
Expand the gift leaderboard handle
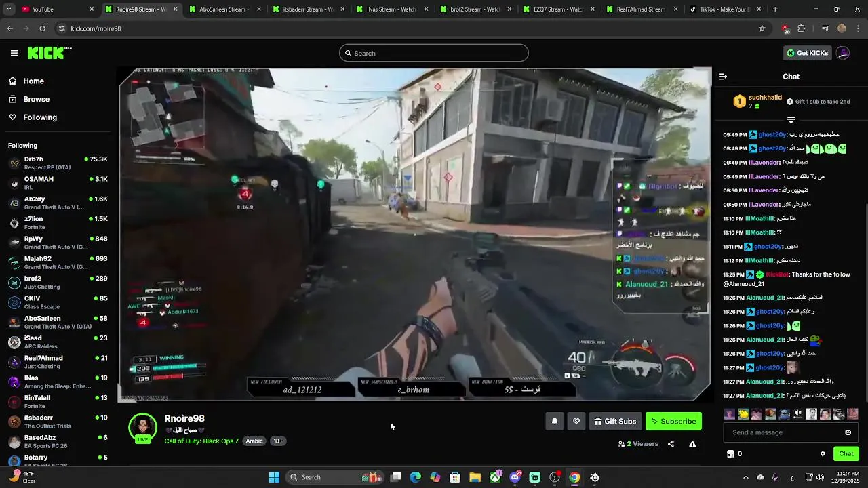tap(791, 120)
